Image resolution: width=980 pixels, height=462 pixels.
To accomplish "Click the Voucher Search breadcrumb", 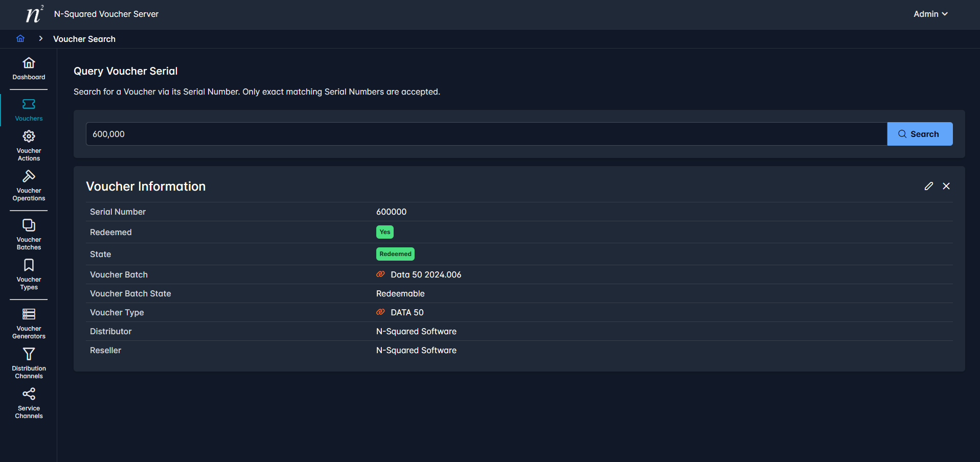I will click(84, 39).
